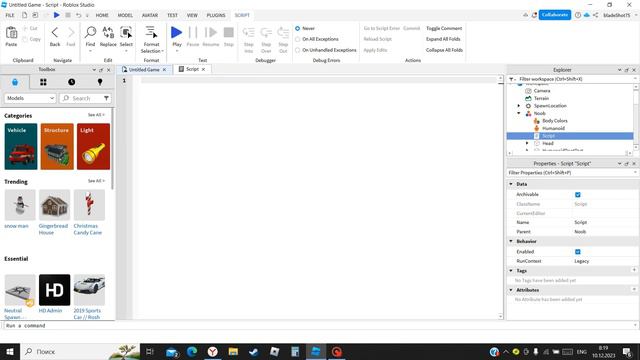
Task: Collapse the Tags properties section
Action: tap(511, 271)
